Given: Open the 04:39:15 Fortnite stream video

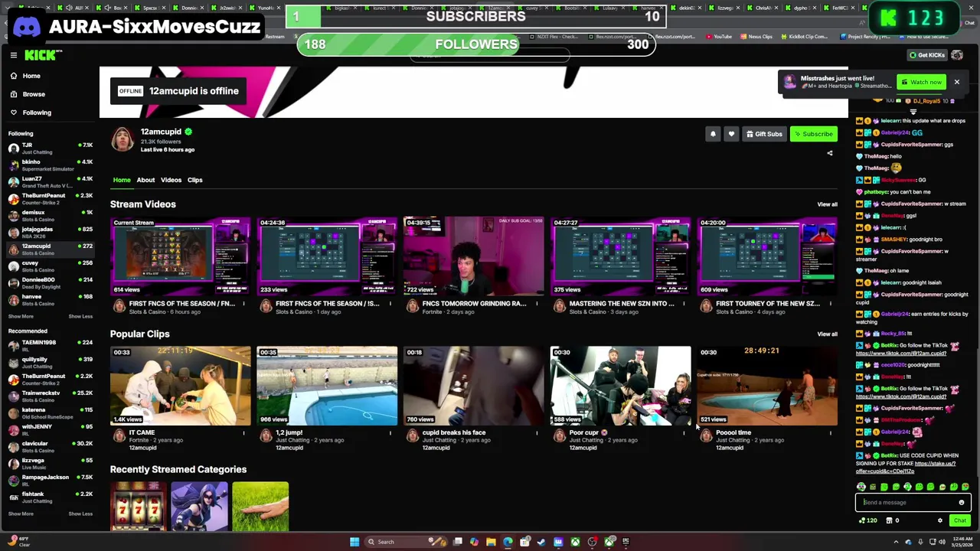Looking at the screenshot, I should [474, 256].
